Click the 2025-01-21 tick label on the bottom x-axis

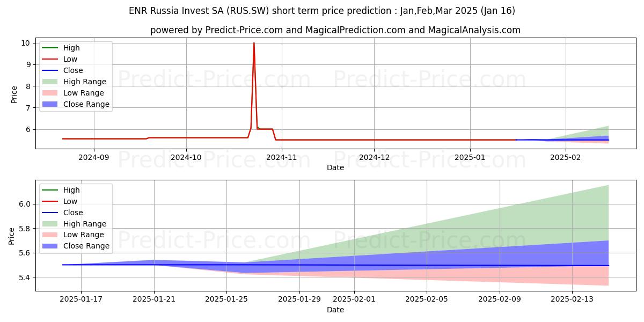154,299
